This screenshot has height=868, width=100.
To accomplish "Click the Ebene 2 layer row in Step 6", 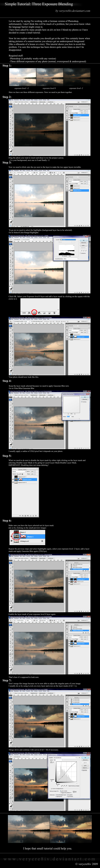I will coord(27,532).
